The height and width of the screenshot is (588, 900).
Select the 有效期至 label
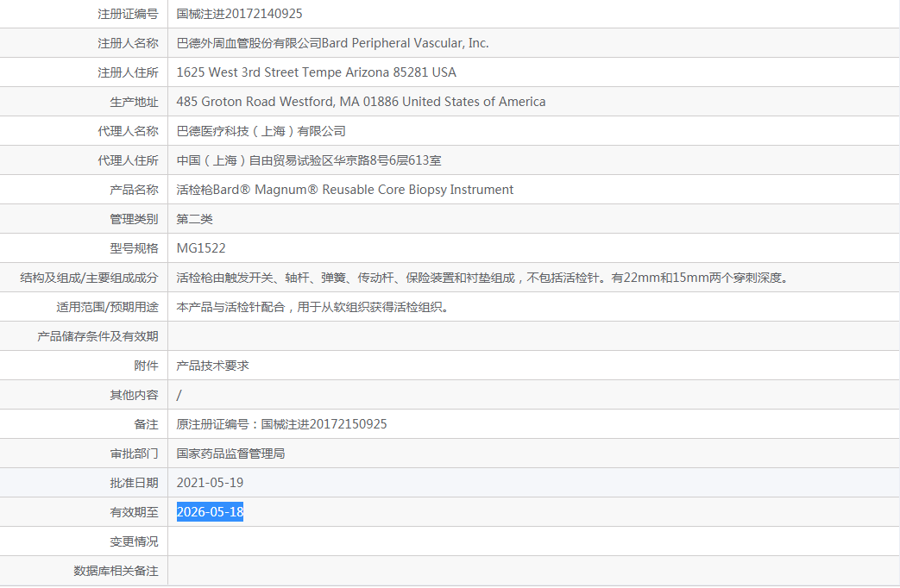pyautogui.click(x=135, y=512)
